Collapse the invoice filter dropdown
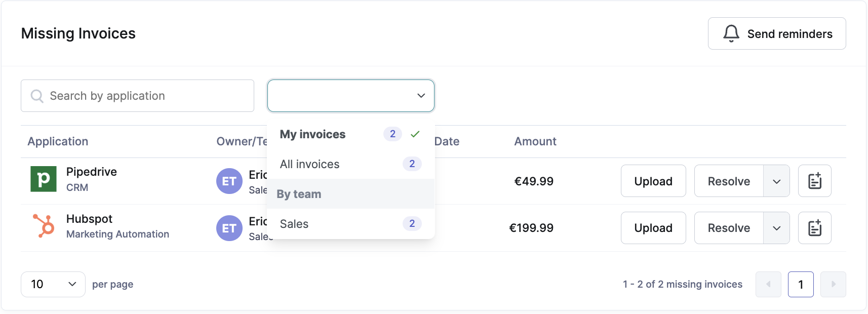The width and height of the screenshot is (868, 314). pos(420,96)
